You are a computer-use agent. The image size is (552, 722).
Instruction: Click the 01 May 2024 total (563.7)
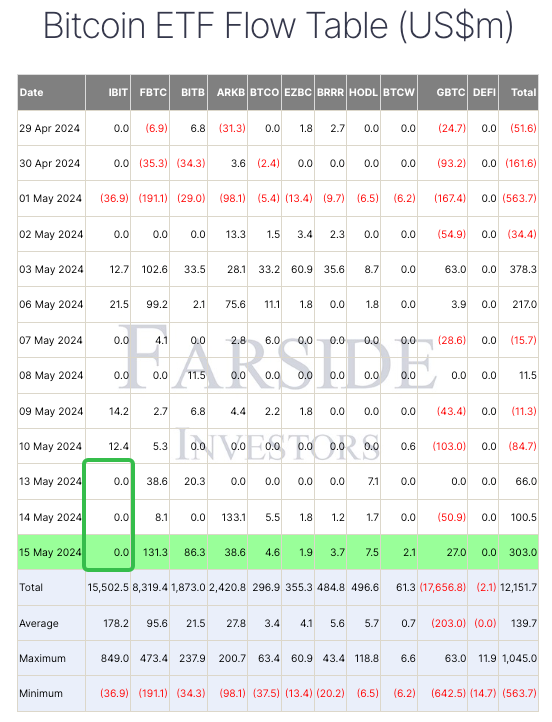click(519, 198)
